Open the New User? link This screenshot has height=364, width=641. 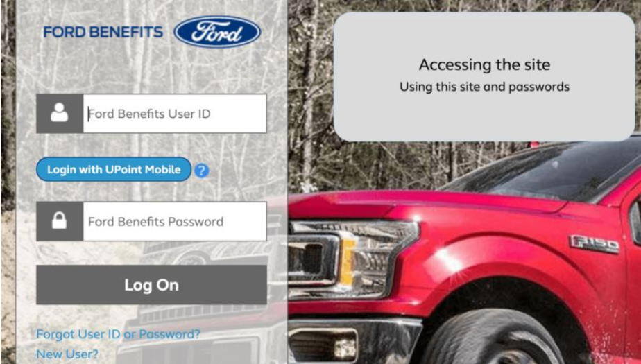[67, 354]
